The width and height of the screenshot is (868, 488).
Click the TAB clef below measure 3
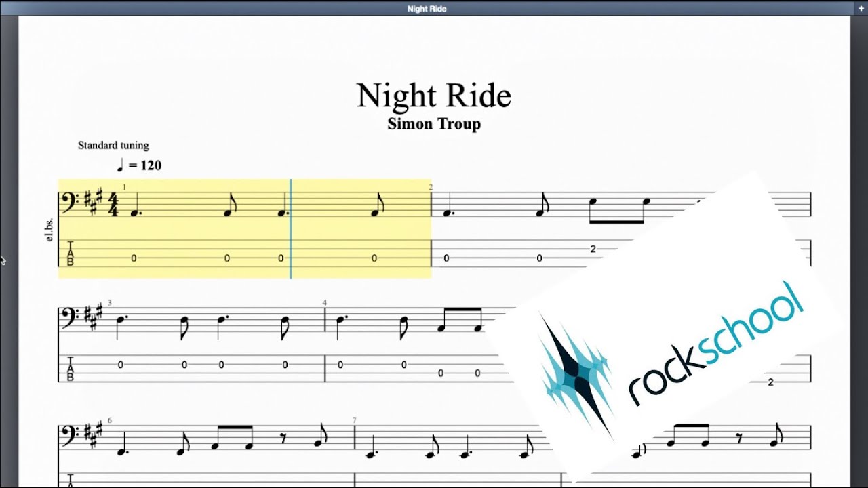[70, 367]
